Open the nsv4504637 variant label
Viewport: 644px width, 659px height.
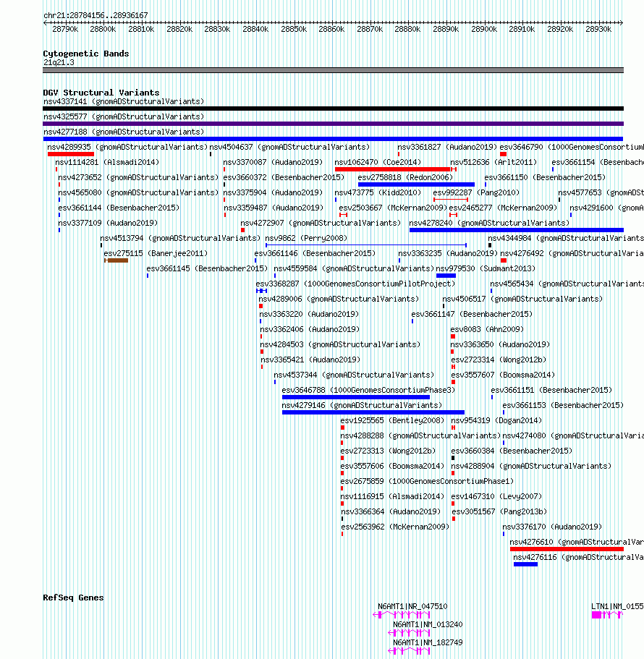point(289,147)
